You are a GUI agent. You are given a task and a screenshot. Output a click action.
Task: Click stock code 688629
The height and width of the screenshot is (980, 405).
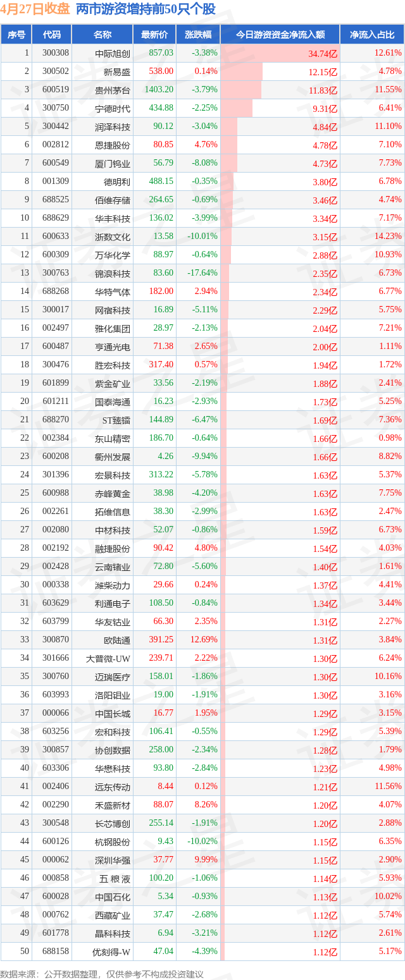tap(56, 218)
